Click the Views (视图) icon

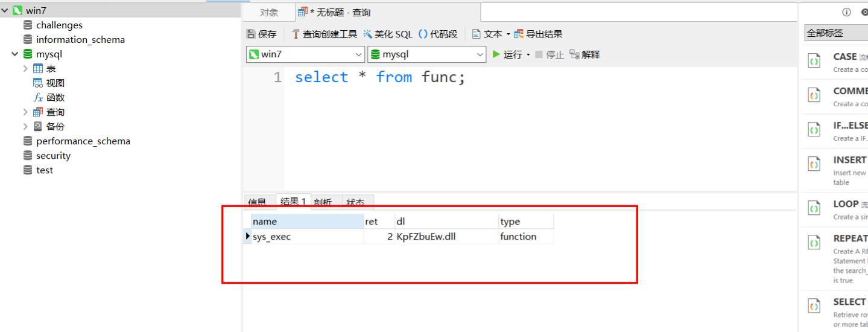[38, 83]
